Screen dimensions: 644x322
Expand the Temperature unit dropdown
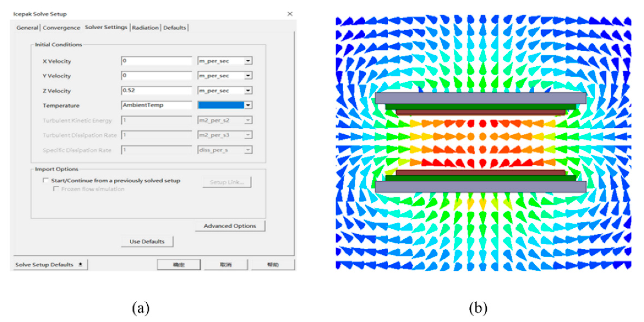point(248,105)
